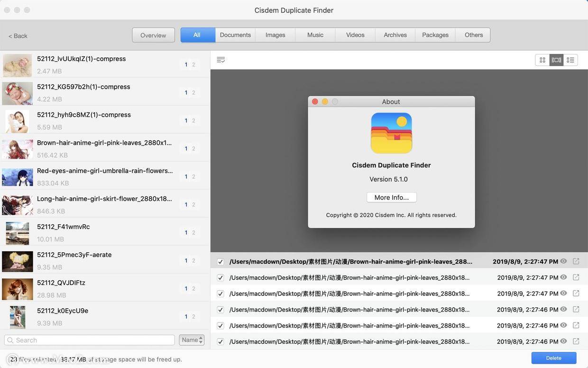Click the Cisdem app icon in About
The height and width of the screenshot is (368, 588).
click(391, 133)
